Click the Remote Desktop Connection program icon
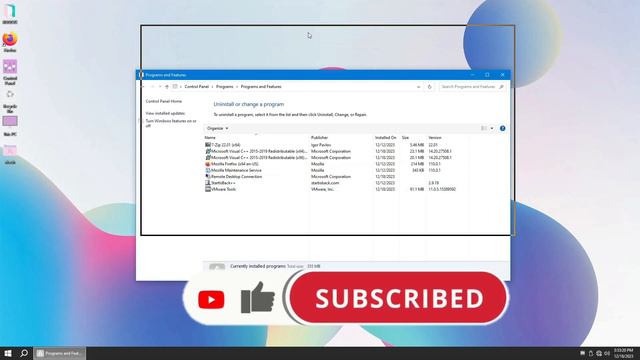 [x=208, y=177]
